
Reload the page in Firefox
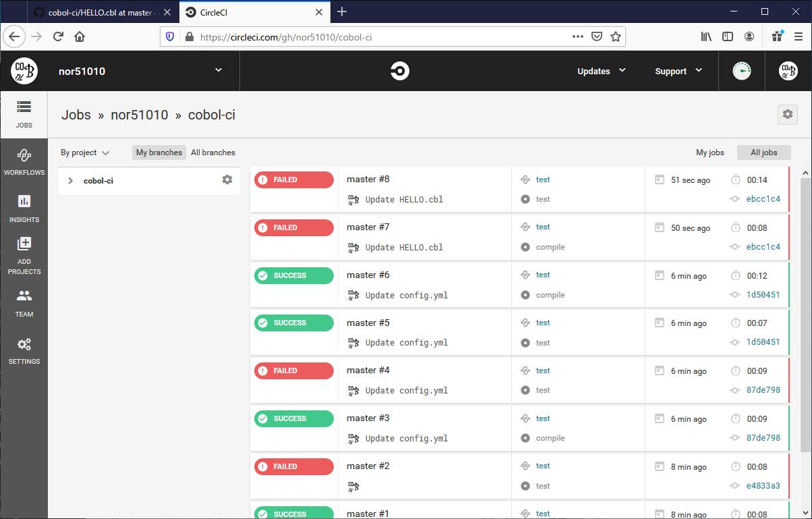pyautogui.click(x=59, y=36)
